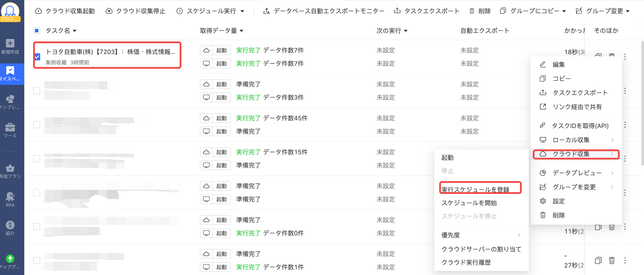Select リンク経由で共有 menu item
The height and width of the screenshot is (275, 644).
pos(576,107)
